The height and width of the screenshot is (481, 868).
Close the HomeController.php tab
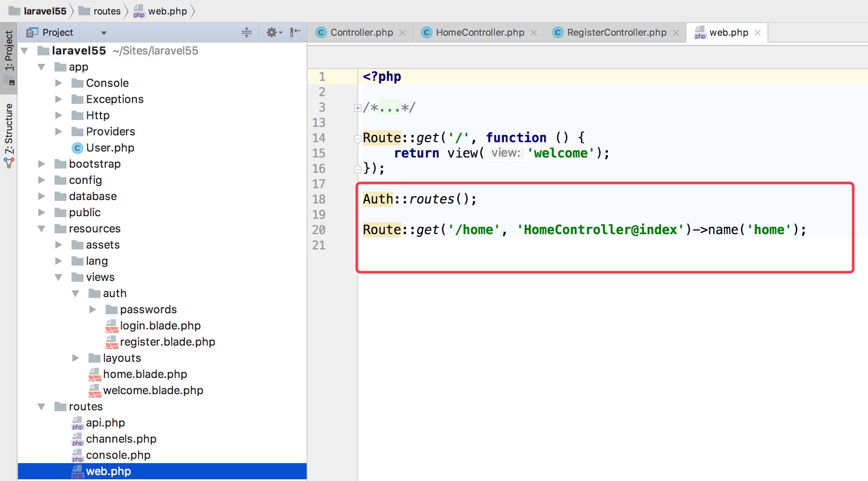tap(534, 33)
